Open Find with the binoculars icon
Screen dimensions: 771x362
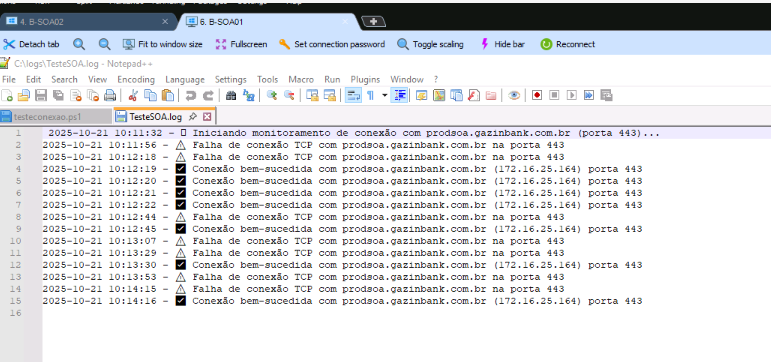tap(231, 95)
